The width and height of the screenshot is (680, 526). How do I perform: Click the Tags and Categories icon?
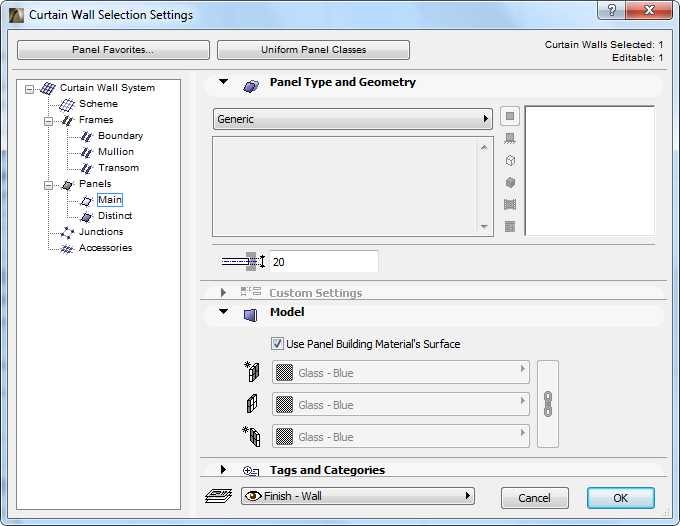point(251,470)
